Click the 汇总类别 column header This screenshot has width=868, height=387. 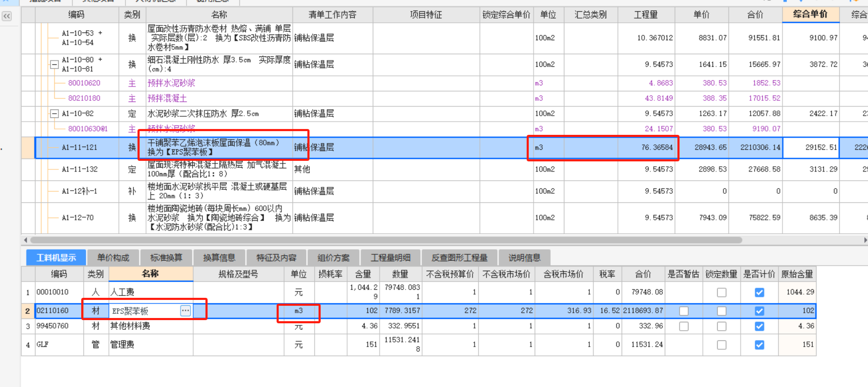click(590, 15)
